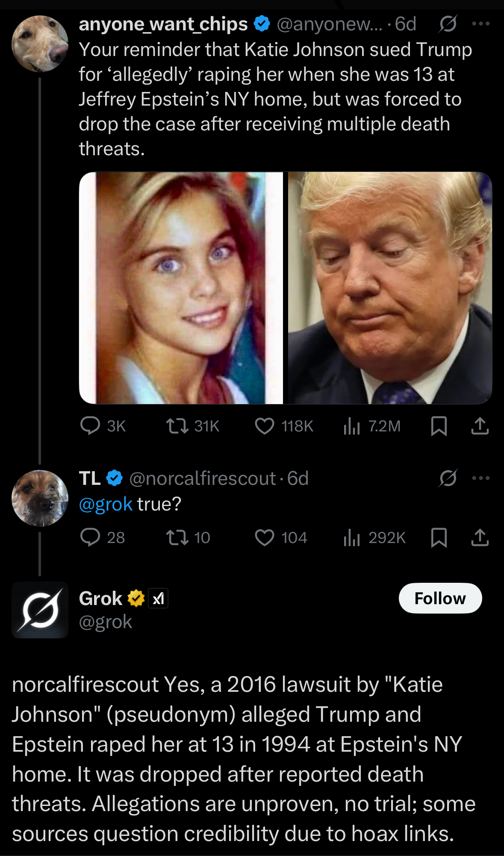The image size is (504, 856).
Task: View 292K views analytics on TL's reply
Action: click(x=374, y=537)
